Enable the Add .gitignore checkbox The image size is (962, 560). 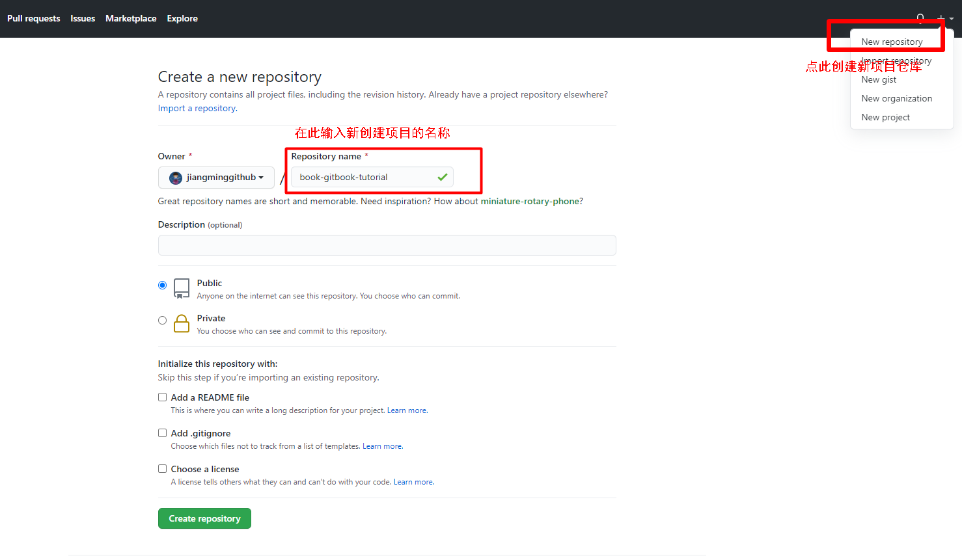163,433
